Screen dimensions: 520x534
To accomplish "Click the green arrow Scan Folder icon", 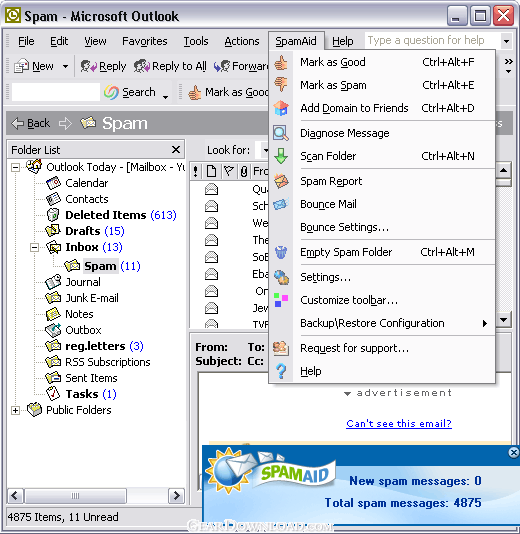I will point(281,156).
